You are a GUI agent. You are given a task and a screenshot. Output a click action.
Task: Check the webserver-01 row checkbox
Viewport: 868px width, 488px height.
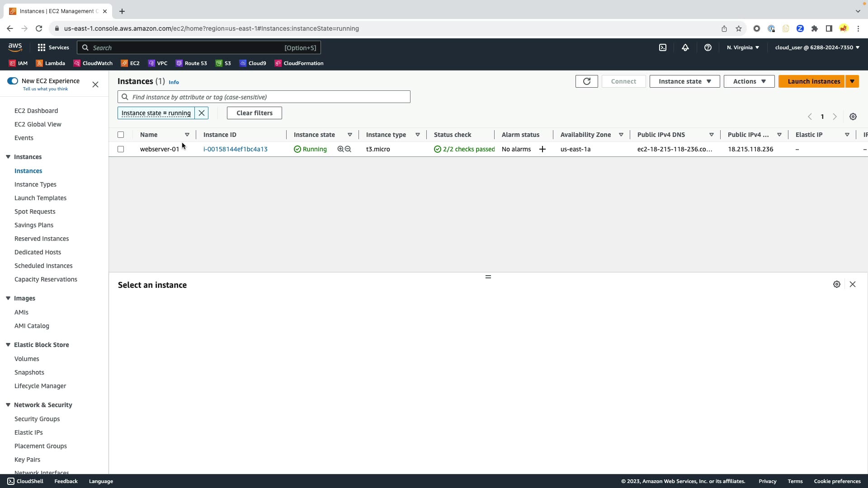[x=121, y=149]
